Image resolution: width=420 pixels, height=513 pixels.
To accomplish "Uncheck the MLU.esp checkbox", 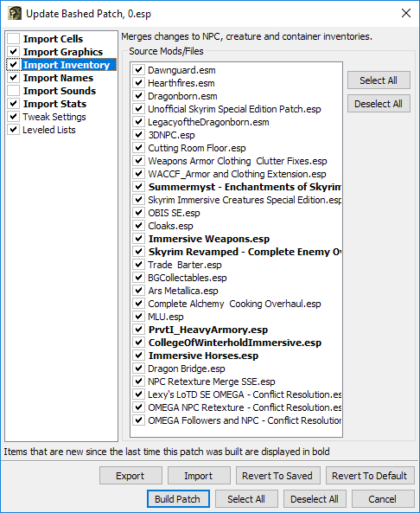I will tap(138, 317).
